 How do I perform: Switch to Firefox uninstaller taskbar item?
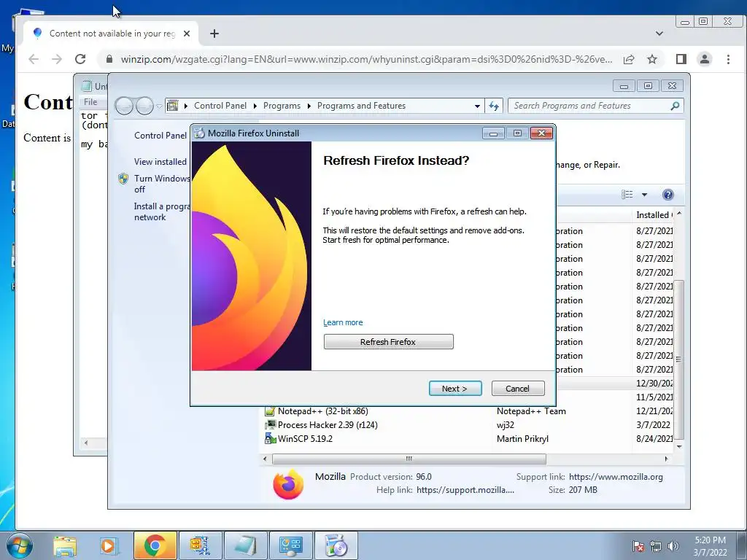(336, 545)
